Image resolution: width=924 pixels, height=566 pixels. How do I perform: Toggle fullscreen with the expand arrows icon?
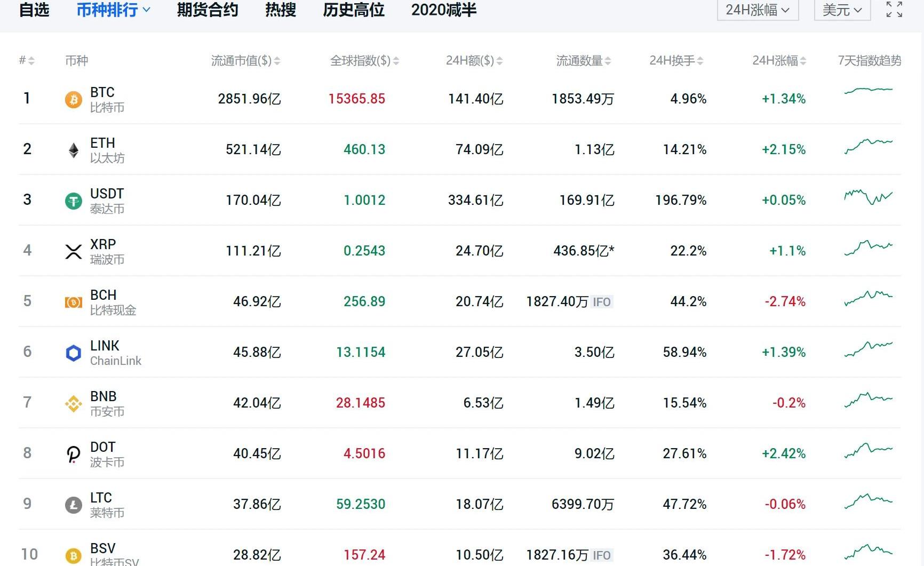(x=894, y=10)
